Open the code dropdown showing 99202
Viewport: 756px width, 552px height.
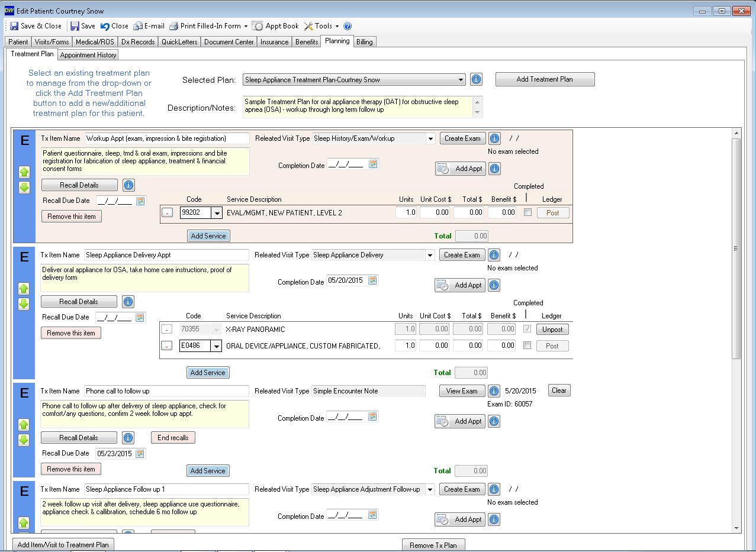[x=216, y=212]
